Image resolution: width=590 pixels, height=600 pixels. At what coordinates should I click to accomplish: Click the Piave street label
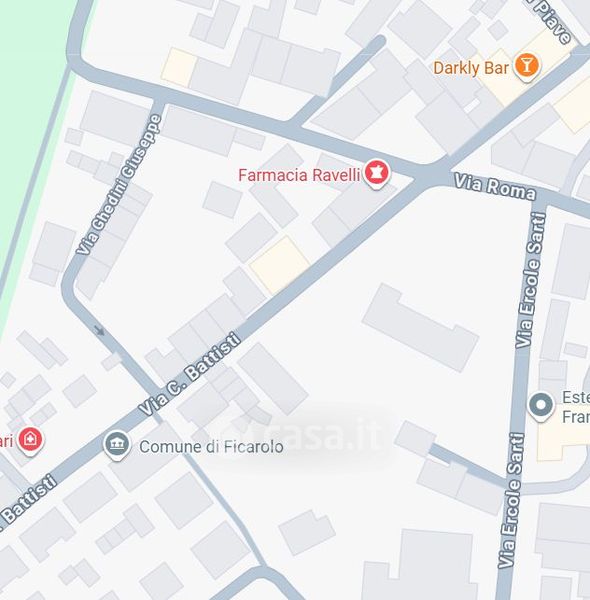[553, 21]
